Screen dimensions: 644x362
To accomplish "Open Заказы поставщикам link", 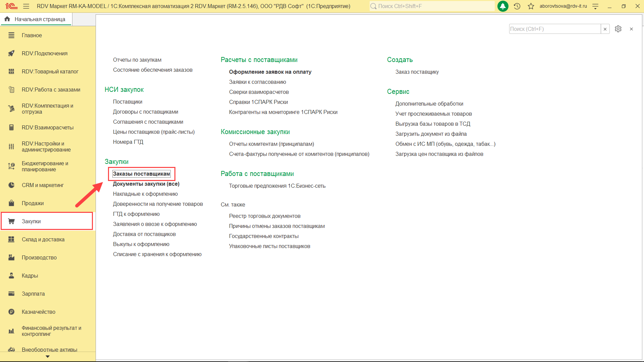I will coord(141,174).
